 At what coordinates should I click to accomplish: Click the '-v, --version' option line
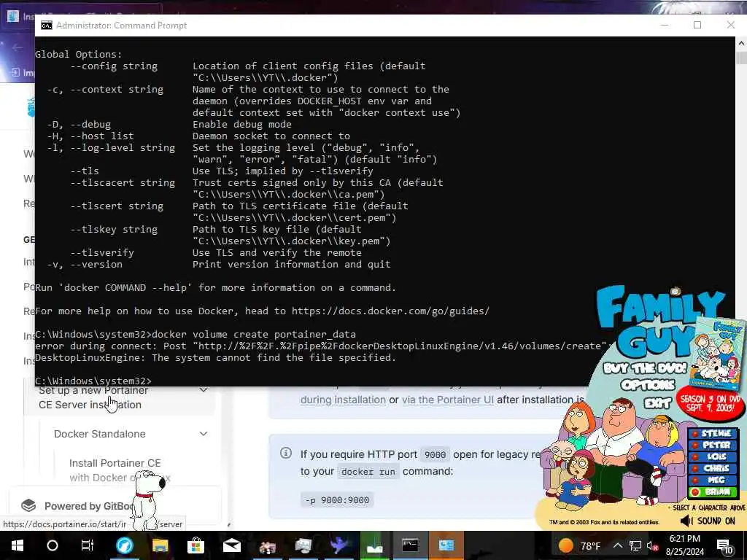coord(219,264)
